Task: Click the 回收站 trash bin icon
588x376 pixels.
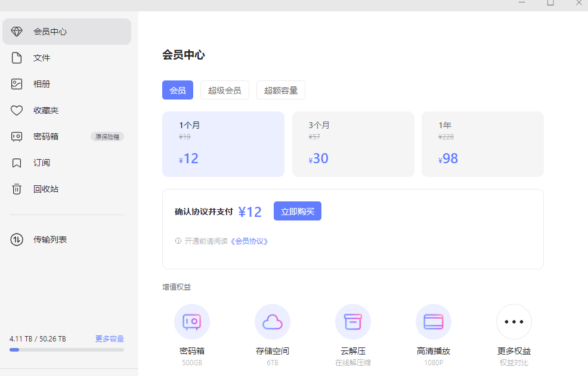Action: coord(17,189)
